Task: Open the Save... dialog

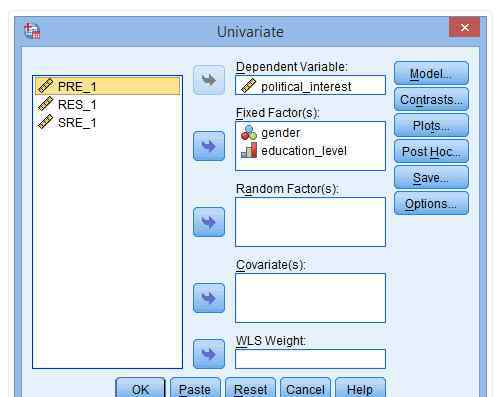Action: [431, 177]
